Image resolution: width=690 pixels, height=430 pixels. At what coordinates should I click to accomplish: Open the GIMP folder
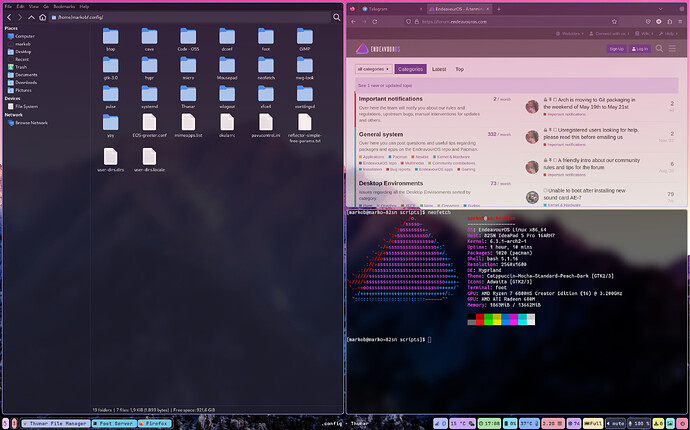(305, 40)
